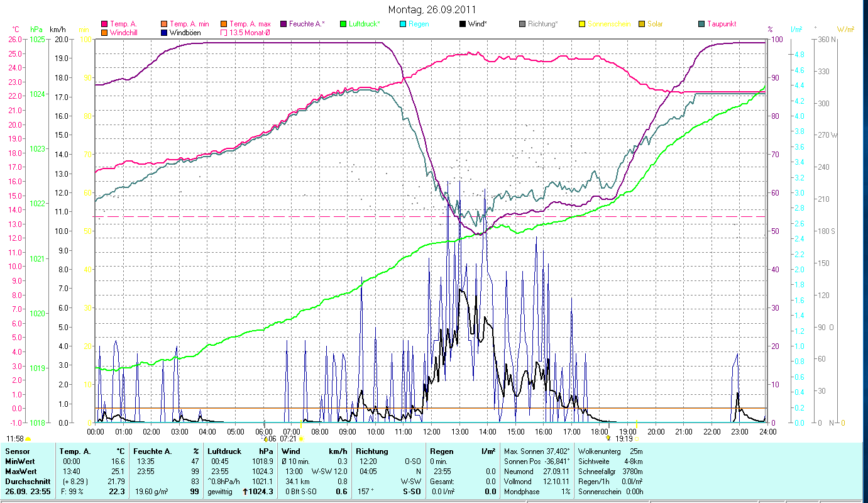This screenshot has height=503, width=868.
Task: Click the sunset marker at 19:19
Action: 636,438
